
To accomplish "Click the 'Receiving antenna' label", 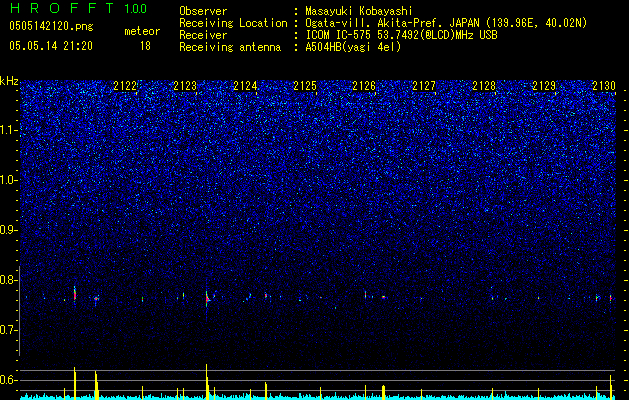I will [230, 47].
